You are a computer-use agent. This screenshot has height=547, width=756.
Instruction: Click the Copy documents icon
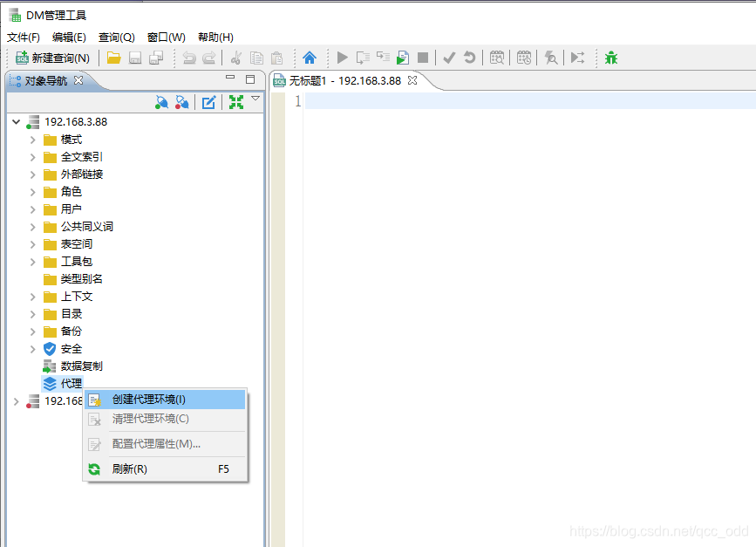point(256,58)
